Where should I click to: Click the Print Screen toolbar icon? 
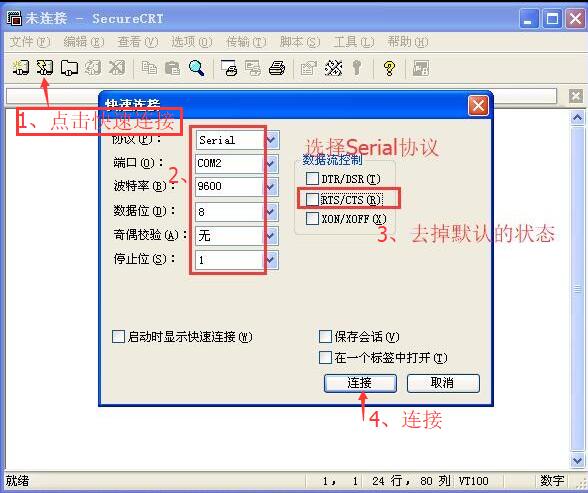pyautogui.click(x=229, y=68)
